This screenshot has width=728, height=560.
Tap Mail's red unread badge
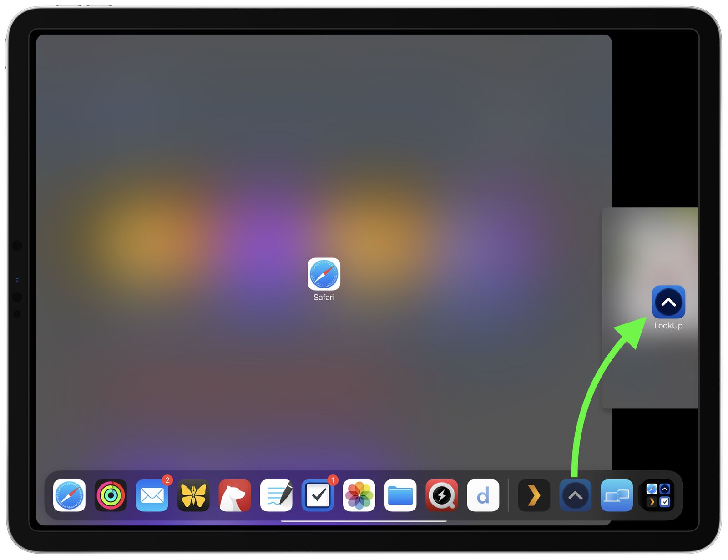tap(167, 480)
